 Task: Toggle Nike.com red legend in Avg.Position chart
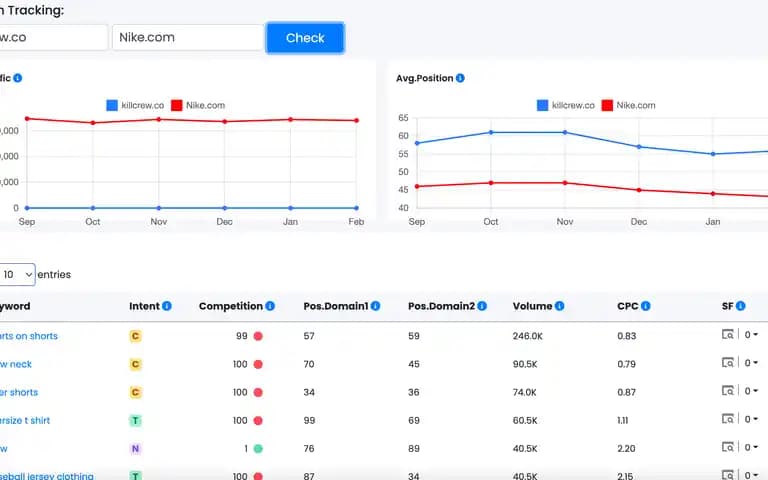pos(628,105)
